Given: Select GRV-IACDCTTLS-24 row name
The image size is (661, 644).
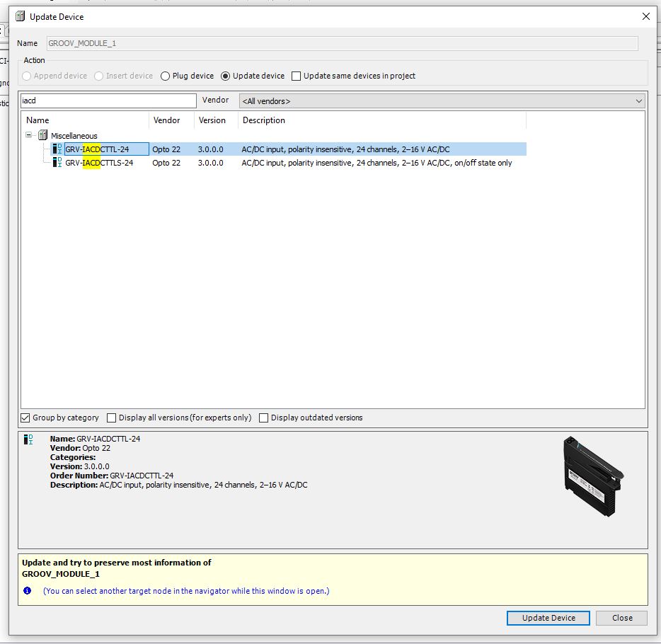Looking at the screenshot, I should tap(100, 163).
